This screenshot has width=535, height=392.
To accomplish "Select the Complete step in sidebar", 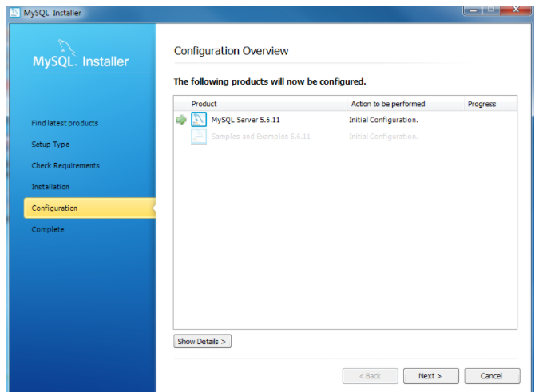I will 48,229.
